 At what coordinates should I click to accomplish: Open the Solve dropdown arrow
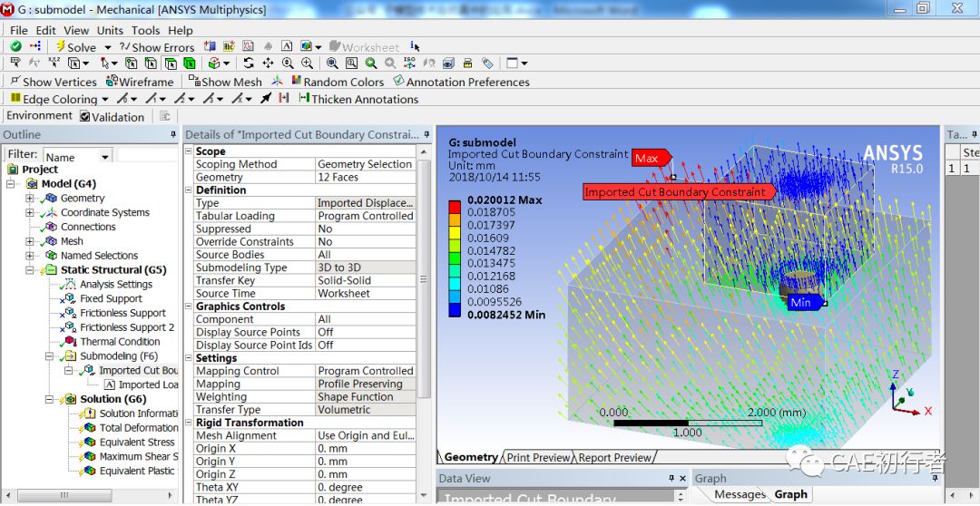(x=107, y=47)
